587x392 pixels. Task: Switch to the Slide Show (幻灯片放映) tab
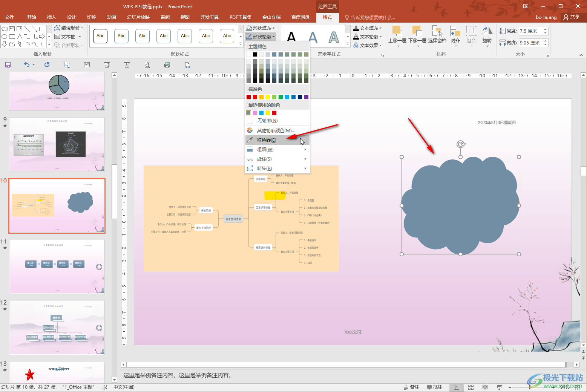pyautogui.click(x=138, y=17)
